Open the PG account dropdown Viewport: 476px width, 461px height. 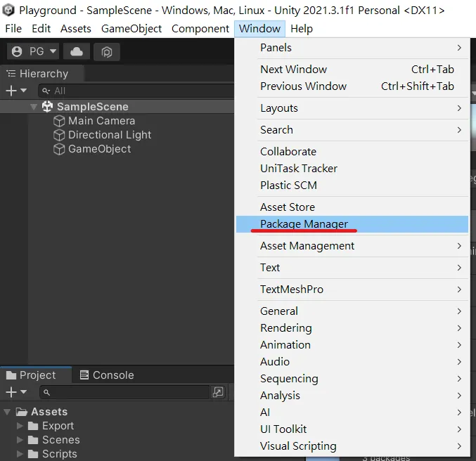click(x=33, y=51)
